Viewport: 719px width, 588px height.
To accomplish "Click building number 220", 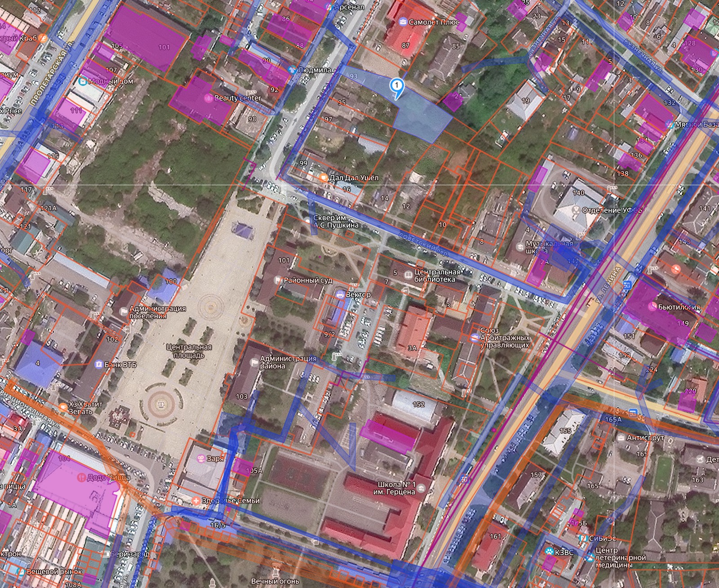I will (x=690, y=391).
